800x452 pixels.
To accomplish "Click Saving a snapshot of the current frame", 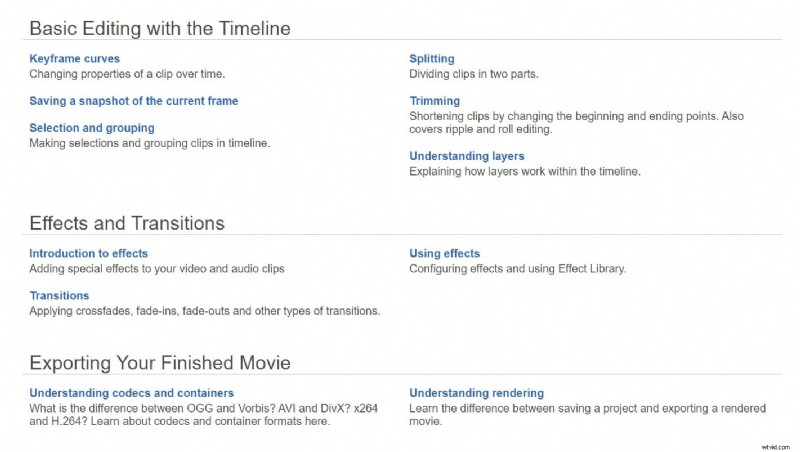I will [x=133, y=101].
